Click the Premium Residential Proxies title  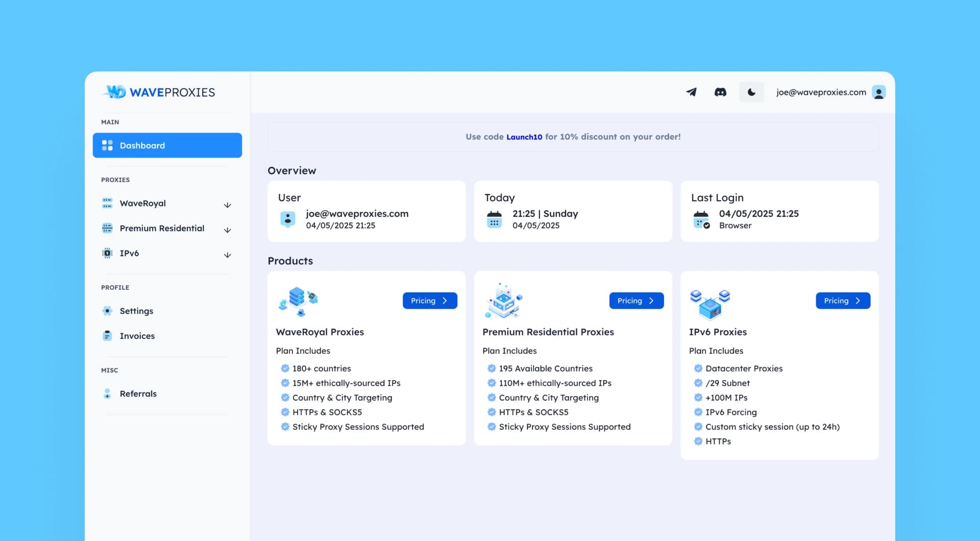(548, 332)
